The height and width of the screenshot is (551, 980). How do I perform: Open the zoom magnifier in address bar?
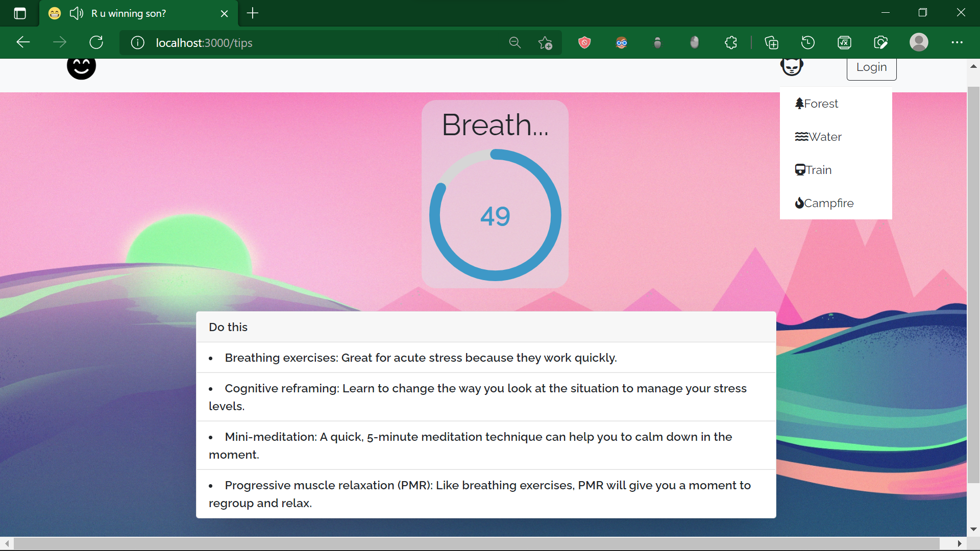coord(515,42)
